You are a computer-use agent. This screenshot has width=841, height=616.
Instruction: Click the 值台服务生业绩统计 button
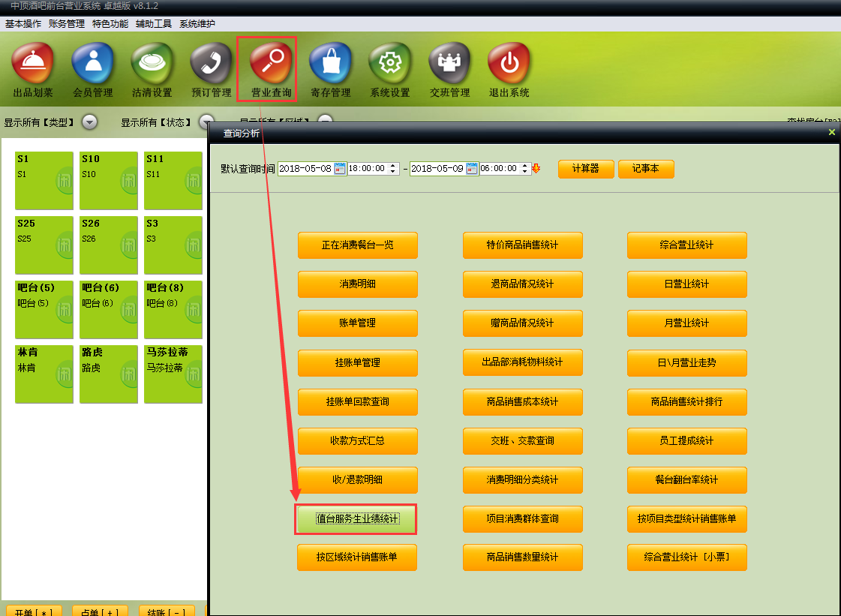click(x=356, y=519)
